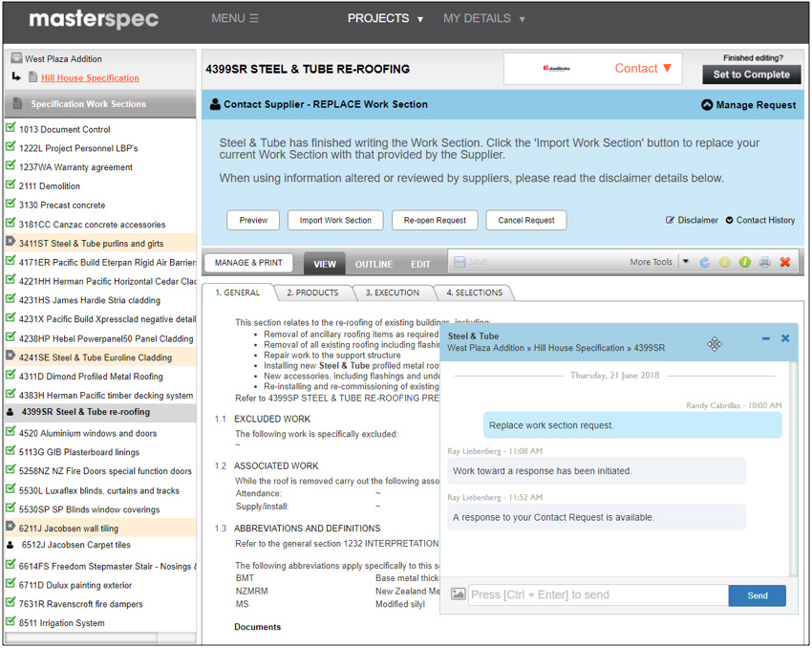812x648 pixels.
Task: Click the Import Work Section button
Action: 334,220
